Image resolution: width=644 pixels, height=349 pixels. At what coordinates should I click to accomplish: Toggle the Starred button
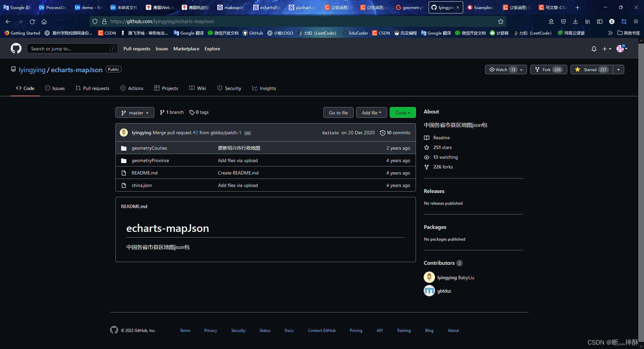tap(592, 69)
